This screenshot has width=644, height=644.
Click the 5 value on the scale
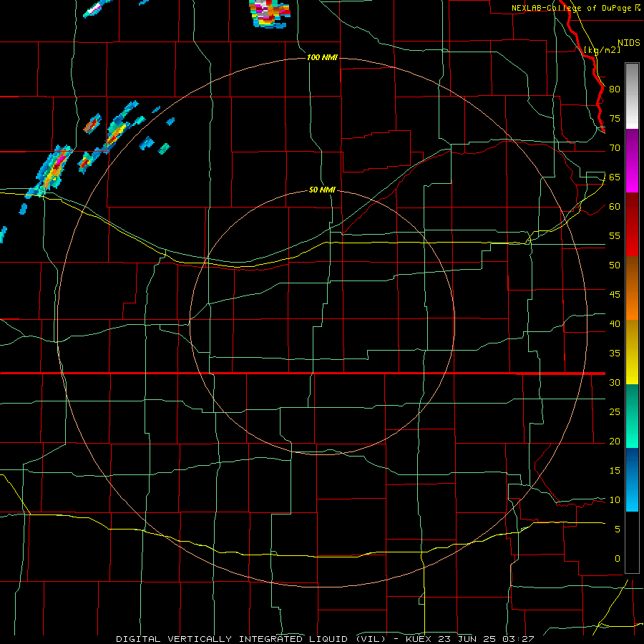coord(617,530)
